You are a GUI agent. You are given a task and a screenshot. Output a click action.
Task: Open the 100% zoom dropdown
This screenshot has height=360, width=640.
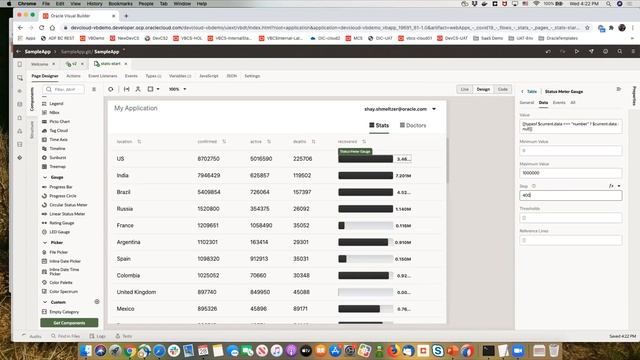point(178,89)
